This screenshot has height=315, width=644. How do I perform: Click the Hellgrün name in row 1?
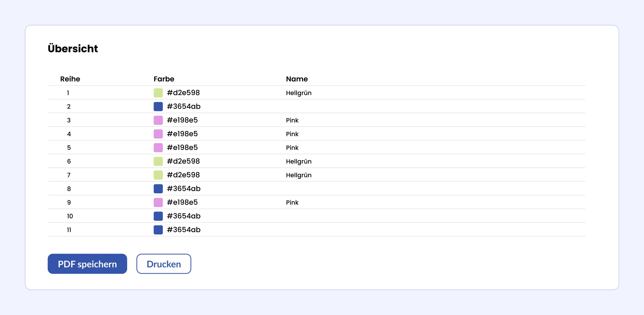click(299, 93)
